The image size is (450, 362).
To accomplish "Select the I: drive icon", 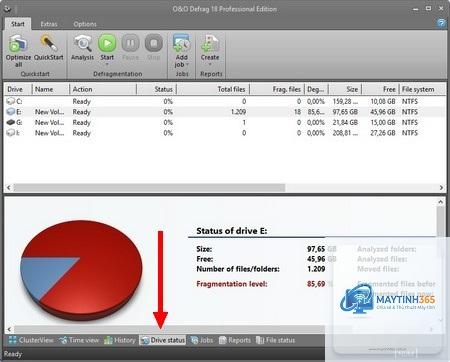I will pyautogui.click(x=11, y=133).
